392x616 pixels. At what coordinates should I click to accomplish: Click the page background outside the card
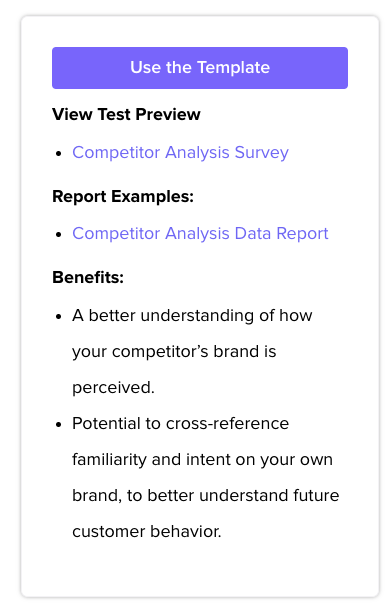(x=9, y=306)
